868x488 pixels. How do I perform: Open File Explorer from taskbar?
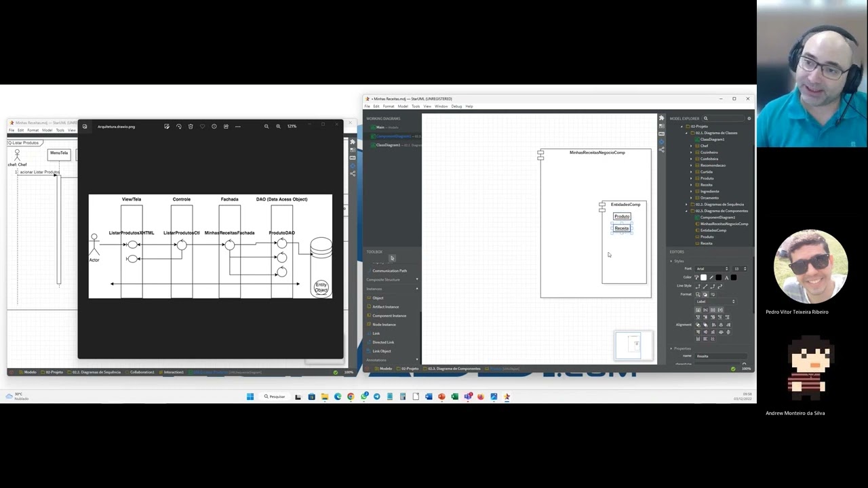tap(324, 396)
